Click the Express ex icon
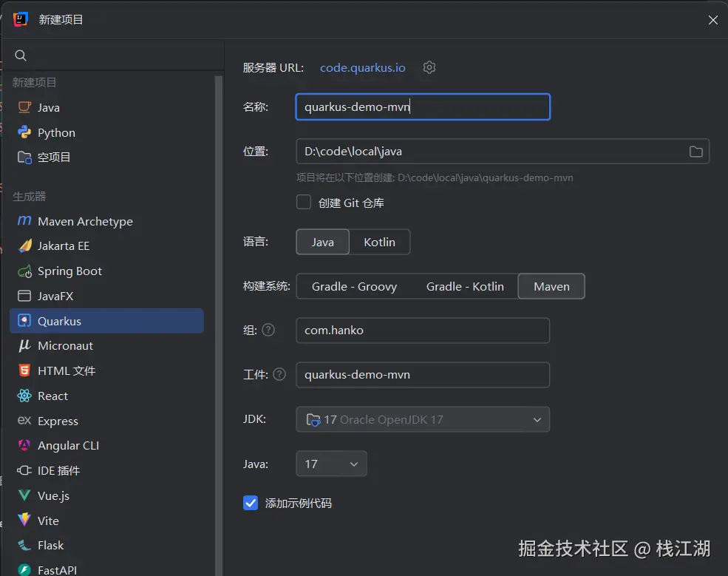This screenshot has width=728, height=576. tap(24, 421)
